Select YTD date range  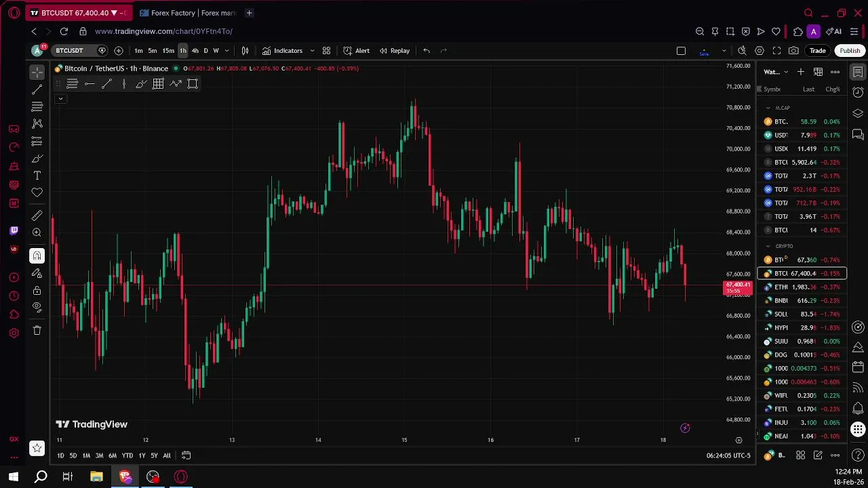pos(127,455)
